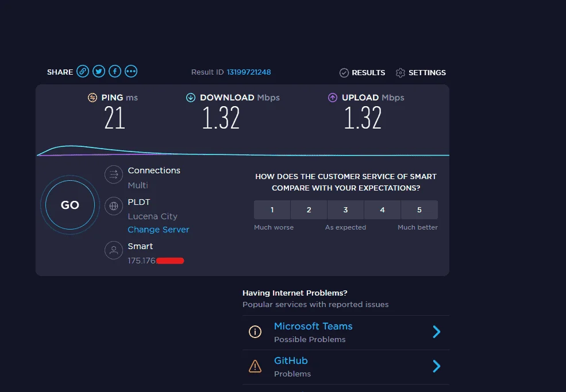This screenshot has height=392, width=566.
Task: Click the upload arrow icon
Action: click(333, 98)
